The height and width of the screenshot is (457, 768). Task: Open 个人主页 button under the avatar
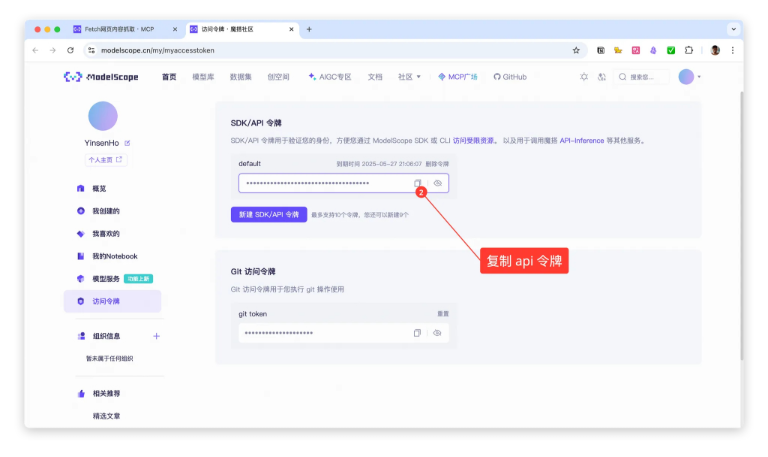point(105,160)
